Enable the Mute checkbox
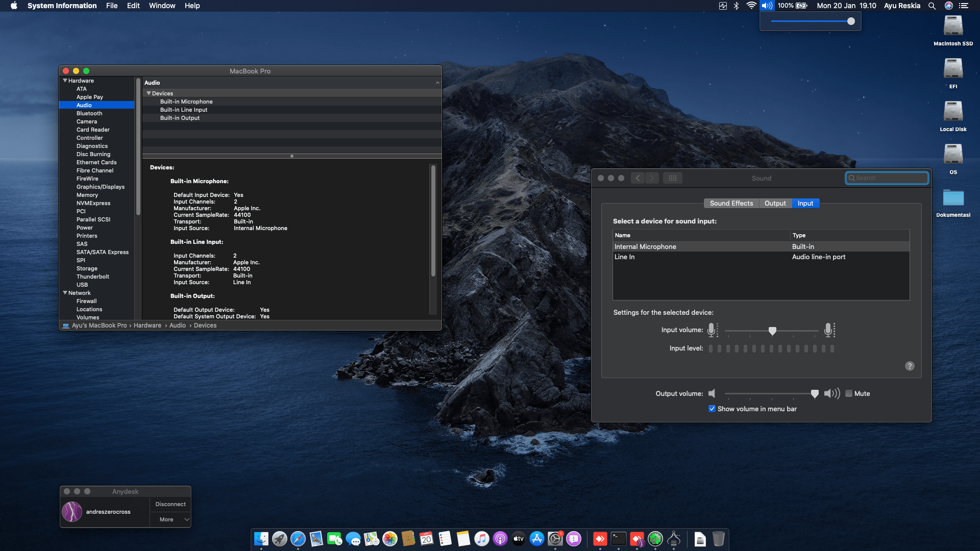This screenshot has width=980, height=551. (x=849, y=393)
